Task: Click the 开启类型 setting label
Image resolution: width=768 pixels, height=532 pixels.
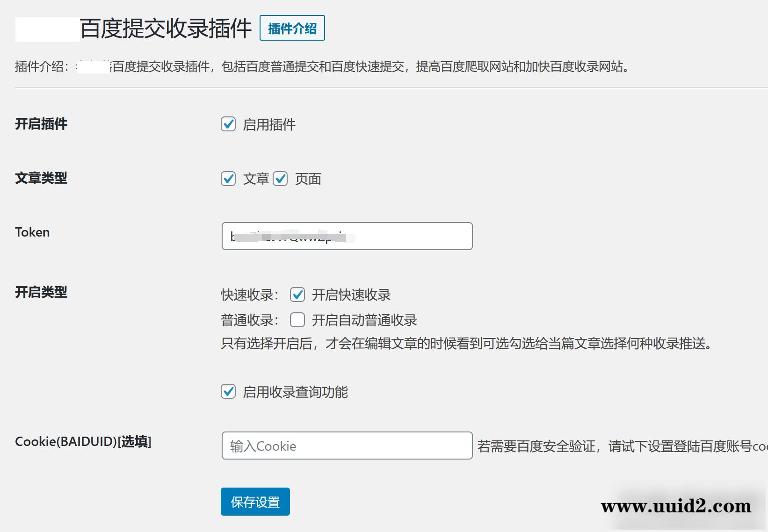Action: (42, 293)
